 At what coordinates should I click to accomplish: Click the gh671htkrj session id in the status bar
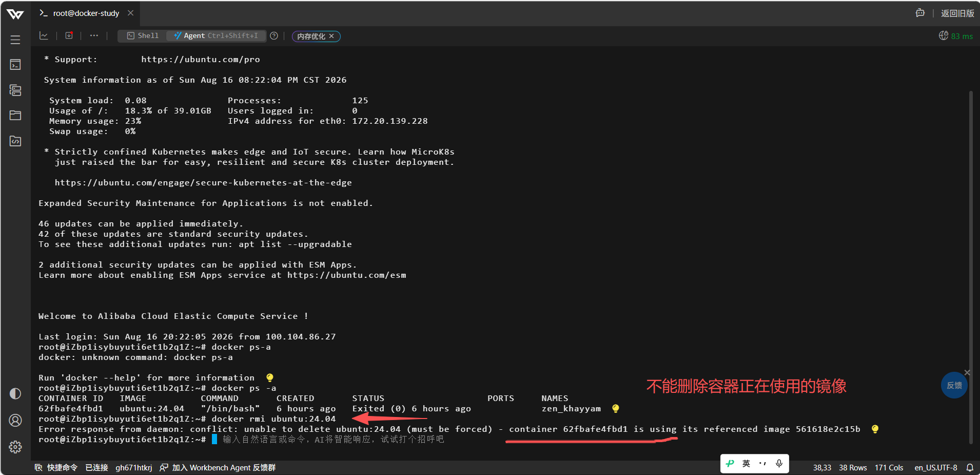[134, 467]
